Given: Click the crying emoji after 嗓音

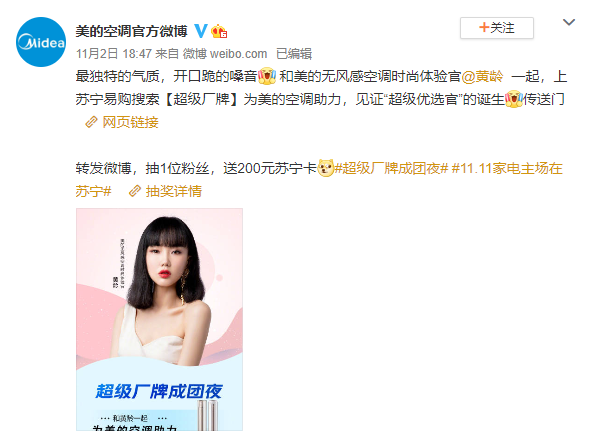Looking at the screenshot, I should (267, 76).
